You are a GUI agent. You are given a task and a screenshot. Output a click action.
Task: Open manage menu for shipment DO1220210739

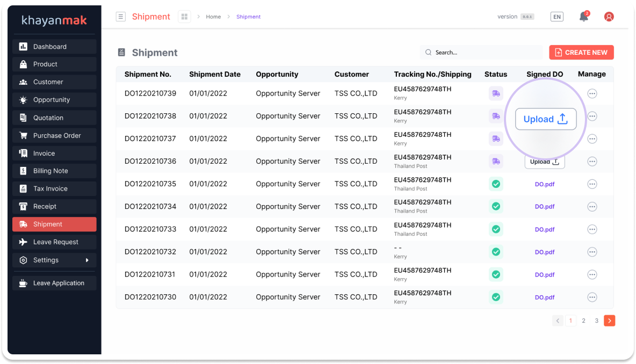pyautogui.click(x=592, y=93)
